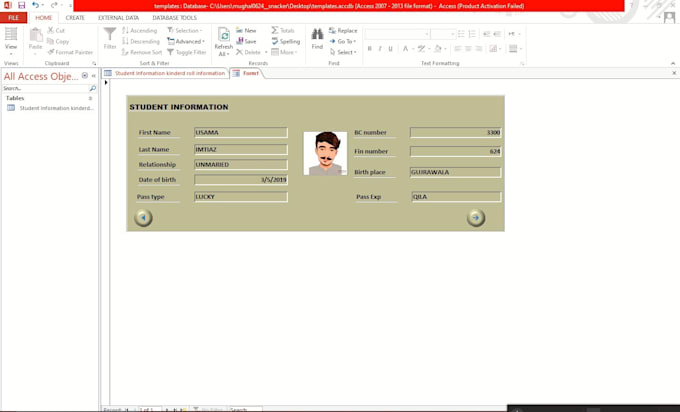Open the FILE backstage tab
The image size is (680, 412).
click(x=13, y=18)
